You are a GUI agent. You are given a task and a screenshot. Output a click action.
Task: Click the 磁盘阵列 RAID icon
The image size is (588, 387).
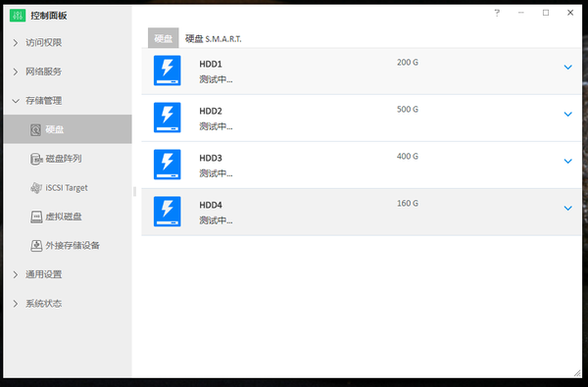coord(36,159)
